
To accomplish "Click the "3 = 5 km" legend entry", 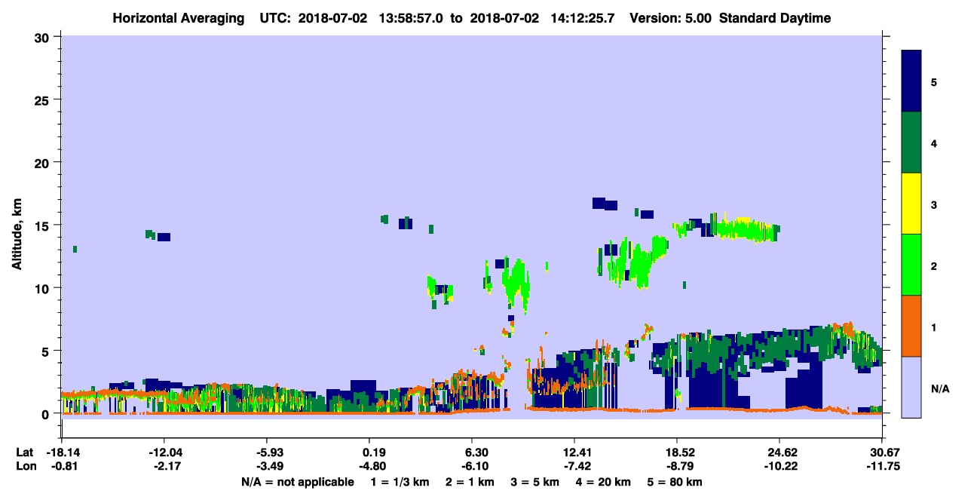I will [535, 482].
